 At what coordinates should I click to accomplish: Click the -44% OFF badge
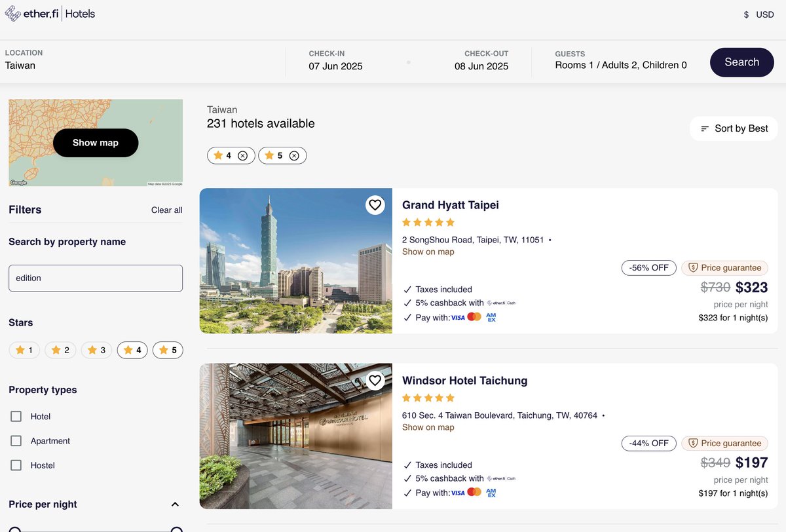pyautogui.click(x=649, y=443)
